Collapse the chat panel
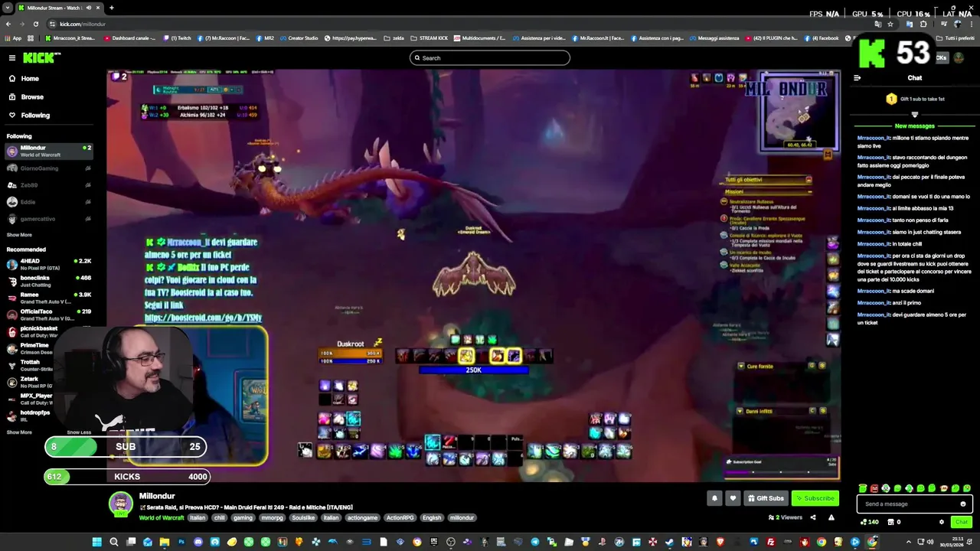The width and height of the screenshot is (980, 551). (857, 78)
